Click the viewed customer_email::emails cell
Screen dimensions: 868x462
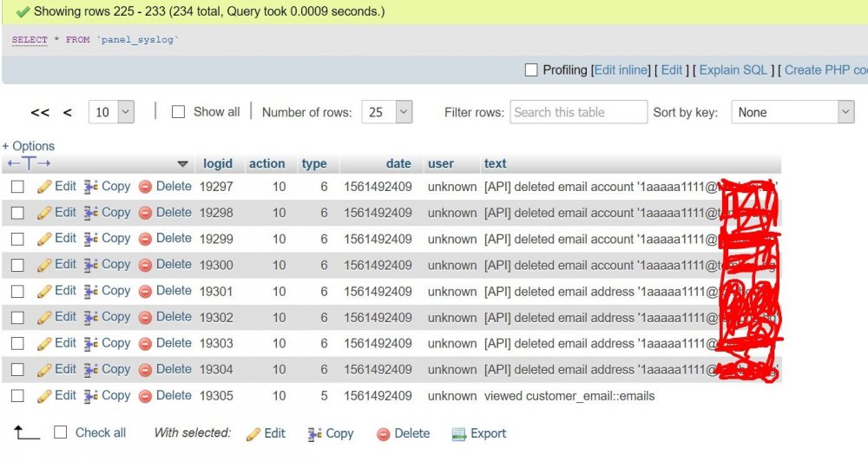click(569, 396)
